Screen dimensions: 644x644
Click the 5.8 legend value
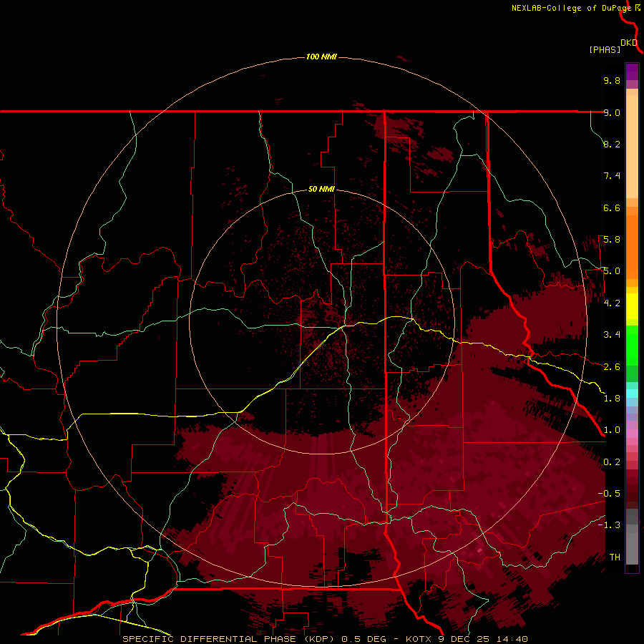point(612,240)
